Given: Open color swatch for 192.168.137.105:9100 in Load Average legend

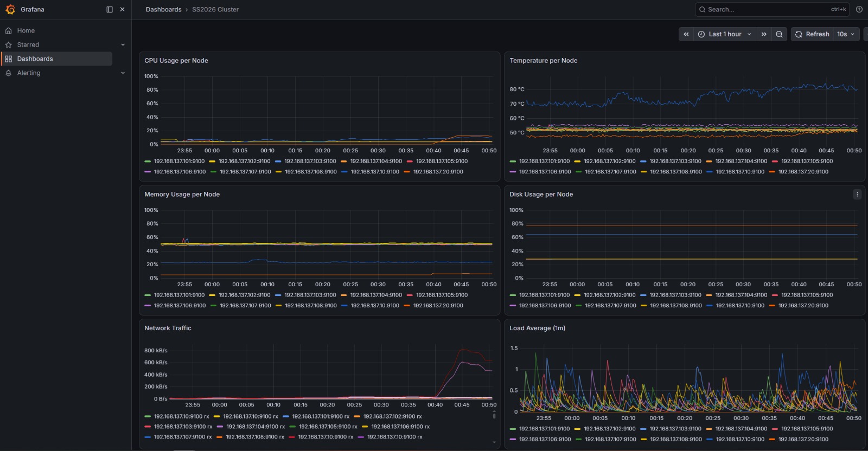Looking at the screenshot, I should tap(775, 429).
